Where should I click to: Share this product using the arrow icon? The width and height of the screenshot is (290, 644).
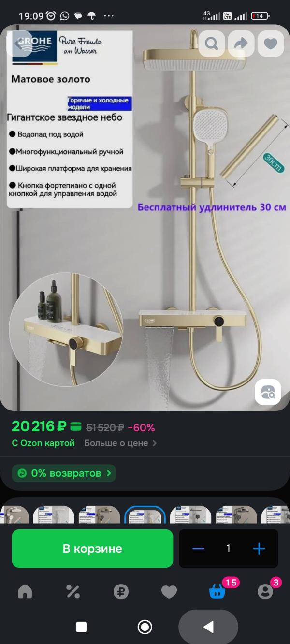pyautogui.click(x=241, y=43)
